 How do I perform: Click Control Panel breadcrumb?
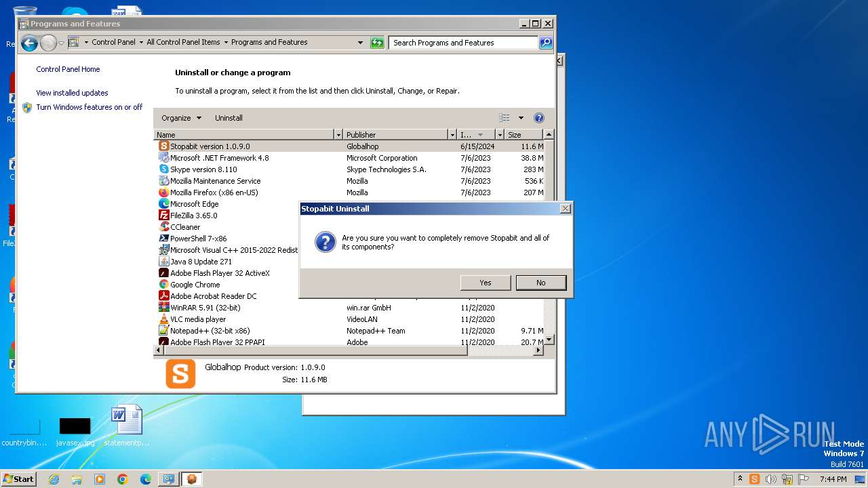pos(113,42)
